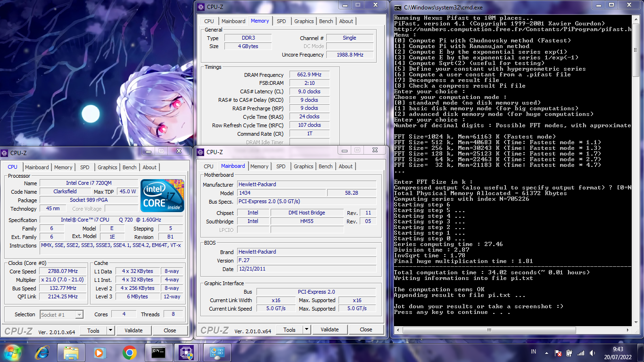Open Action Center flag tray icon
The height and width of the screenshot is (362, 644).
pyautogui.click(x=558, y=353)
